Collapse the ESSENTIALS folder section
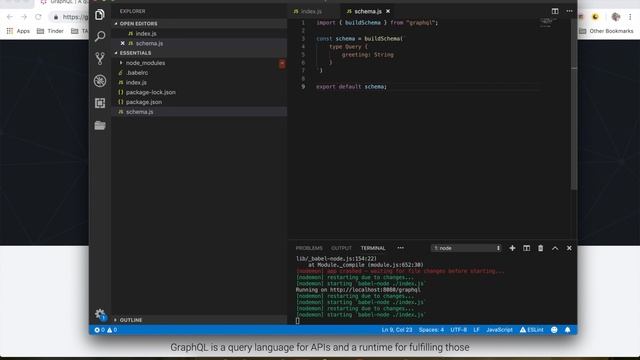Screen dimensions: 640x360 tap(199, 53)
